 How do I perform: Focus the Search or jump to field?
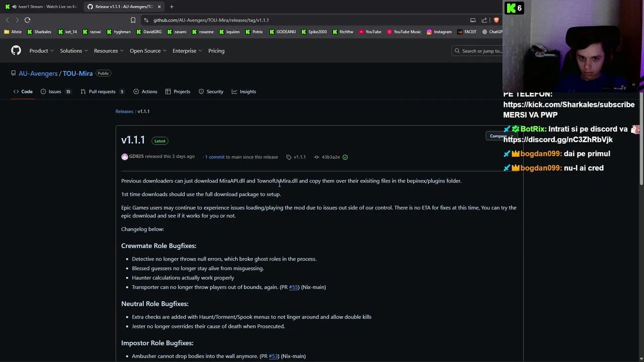(477, 51)
